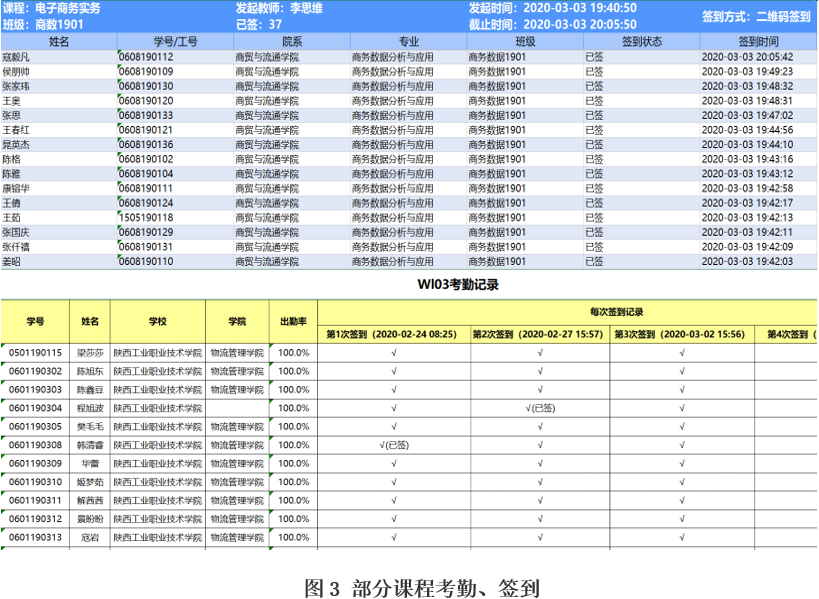The width and height of the screenshot is (819, 599).
Task: Click the √(已签) cell in 程旭波's row
Action: (540, 408)
